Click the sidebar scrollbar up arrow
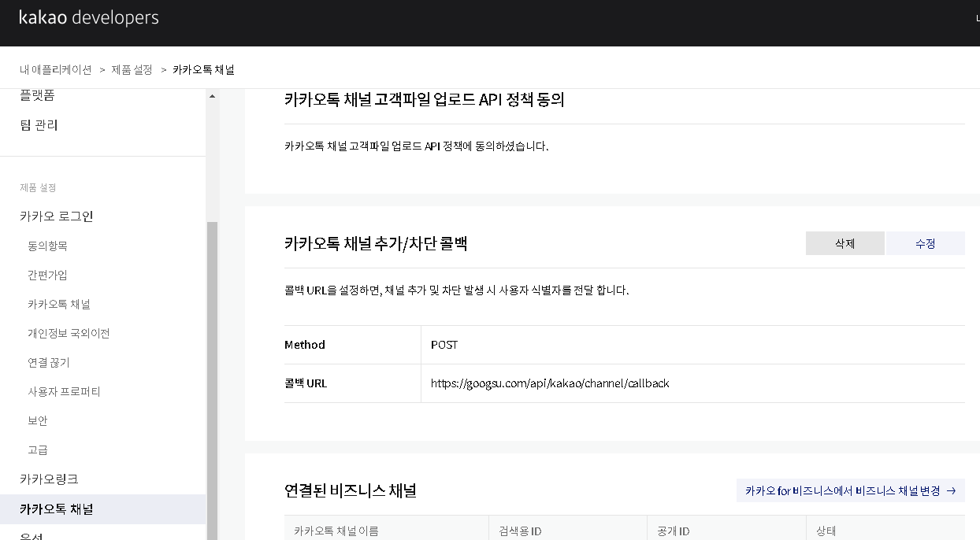980x540 pixels. point(212,96)
